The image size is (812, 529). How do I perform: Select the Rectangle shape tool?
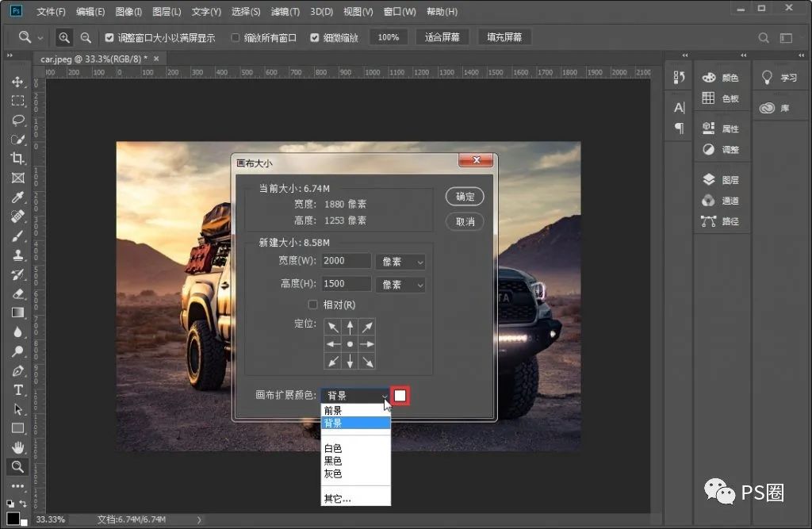coord(17,428)
